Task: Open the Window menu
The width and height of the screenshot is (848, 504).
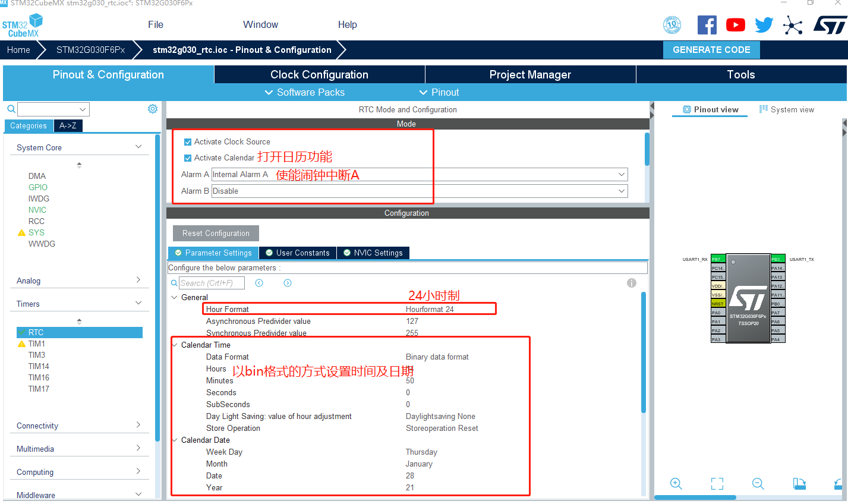Action: coord(260,24)
